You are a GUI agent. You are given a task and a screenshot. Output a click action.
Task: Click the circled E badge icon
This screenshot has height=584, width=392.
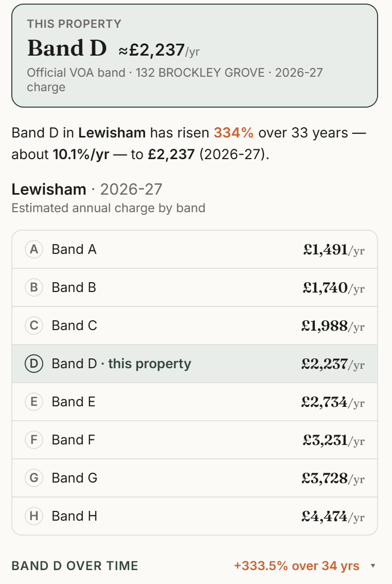34,402
